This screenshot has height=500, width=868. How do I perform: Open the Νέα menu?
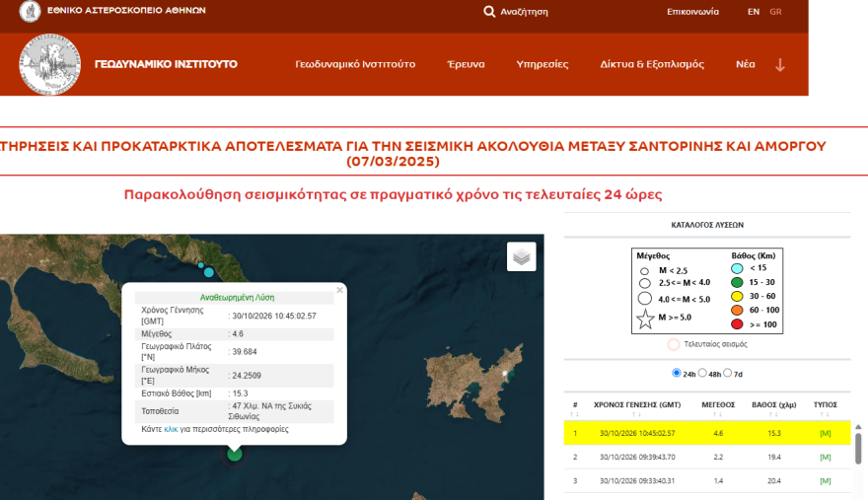745,64
